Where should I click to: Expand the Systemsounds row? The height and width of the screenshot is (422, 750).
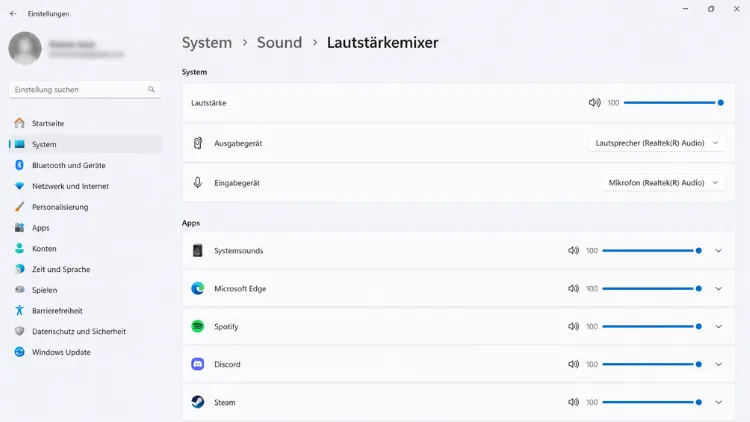(x=718, y=251)
